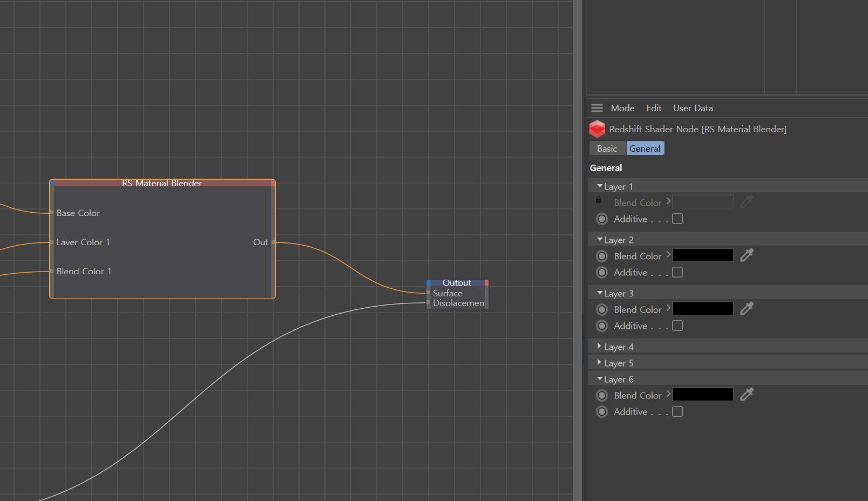The image size is (868, 501).
Task: Collapse the Layer 3 section
Action: click(x=600, y=293)
